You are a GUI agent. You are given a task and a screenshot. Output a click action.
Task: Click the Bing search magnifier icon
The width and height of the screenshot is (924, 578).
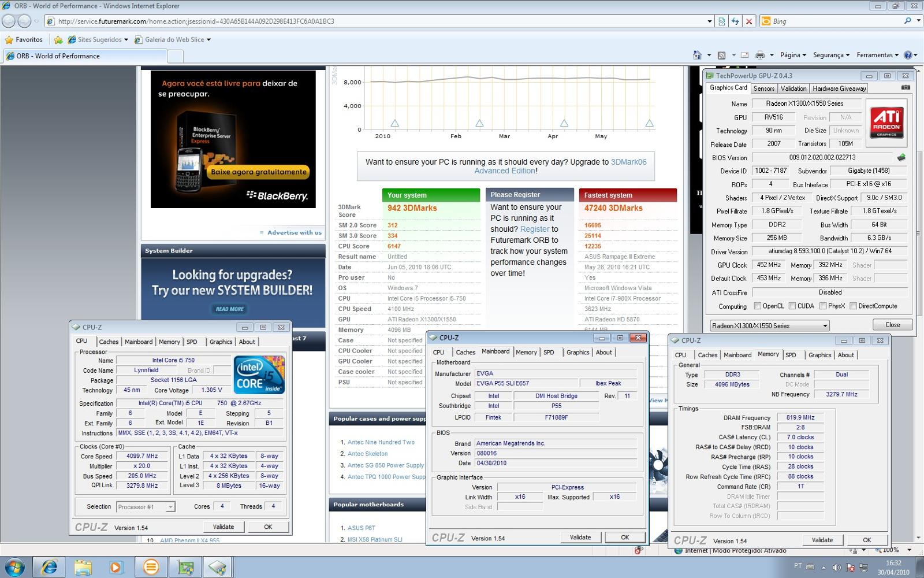point(908,21)
